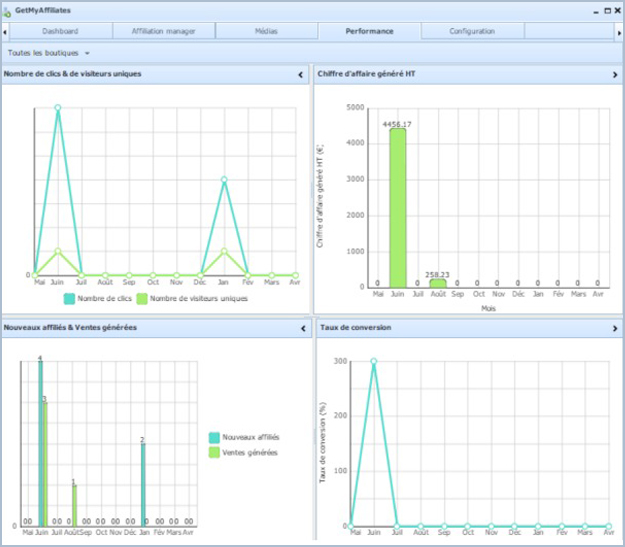Screen dimensions: 625x547
Task: Click the Juin conversion rate peak point
Action: pos(374,361)
